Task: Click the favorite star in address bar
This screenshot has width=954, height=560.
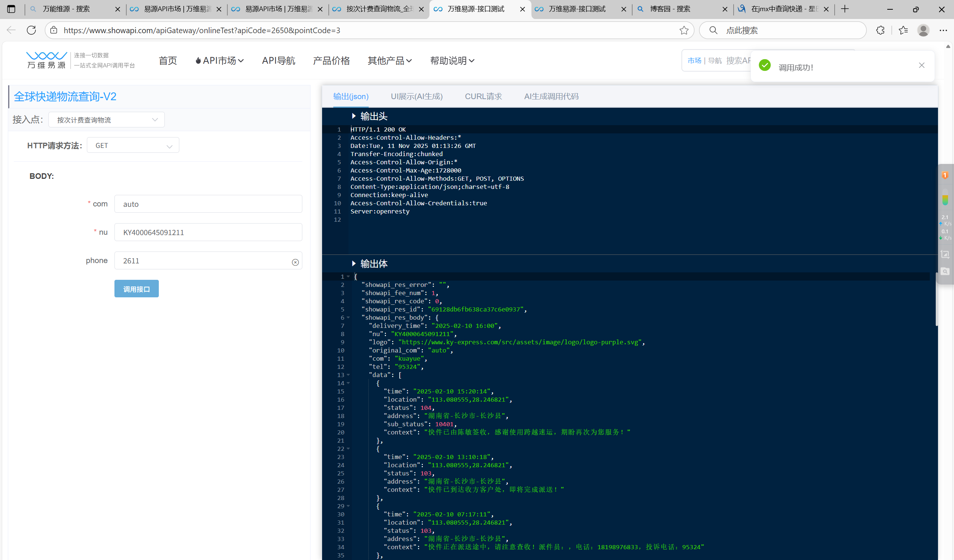Action: coord(684,30)
